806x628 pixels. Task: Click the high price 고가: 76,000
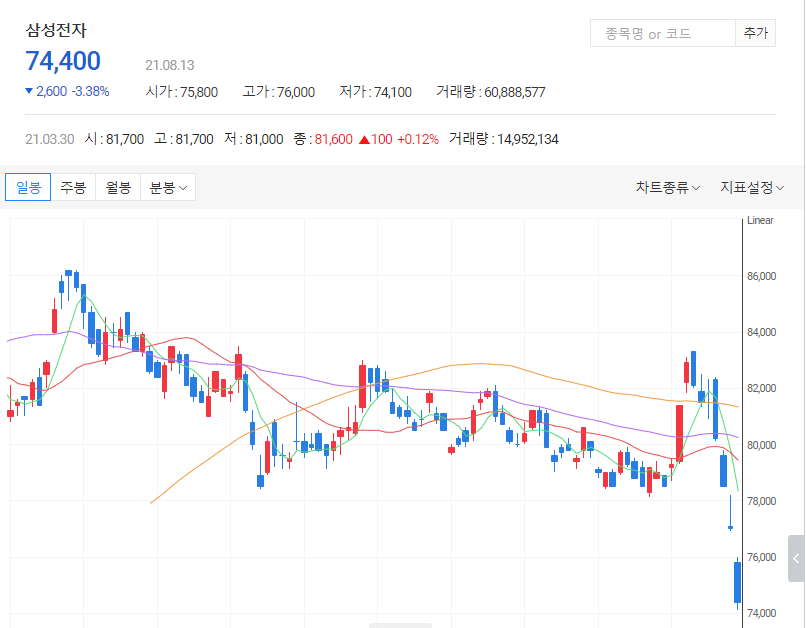(x=279, y=92)
